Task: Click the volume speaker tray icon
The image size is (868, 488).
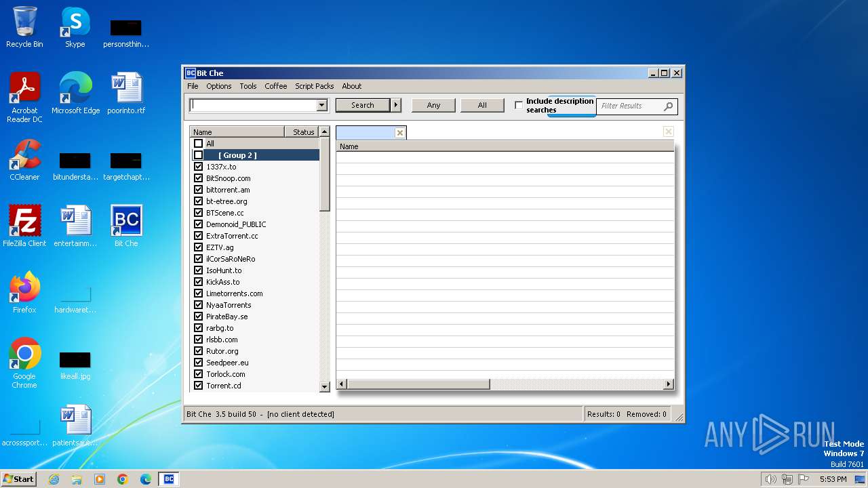Action: (770, 479)
